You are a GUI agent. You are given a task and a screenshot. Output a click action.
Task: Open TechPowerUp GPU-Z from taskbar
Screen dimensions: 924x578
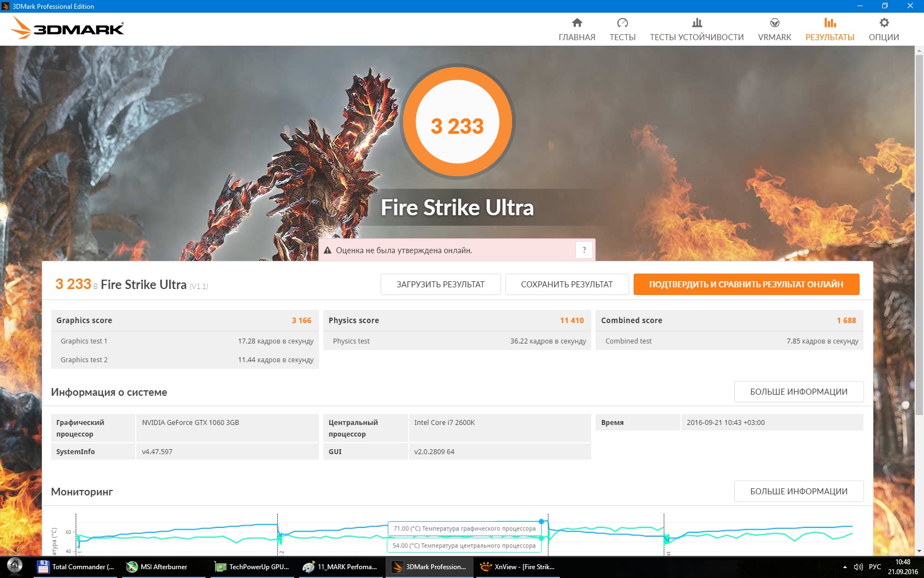point(252,566)
